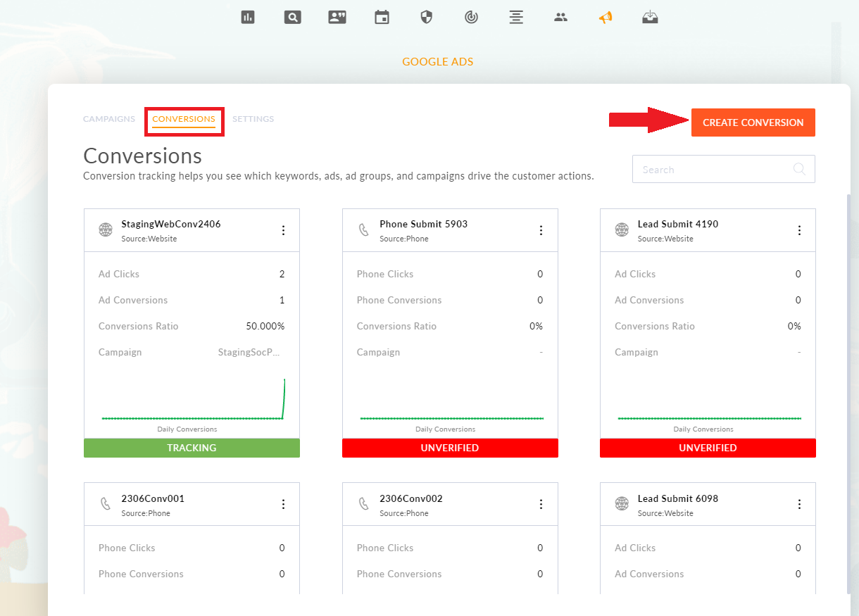Click Unverified status on Lead Submit 4190
859x616 pixels.
pyautogui.click(x=708, y=448)
